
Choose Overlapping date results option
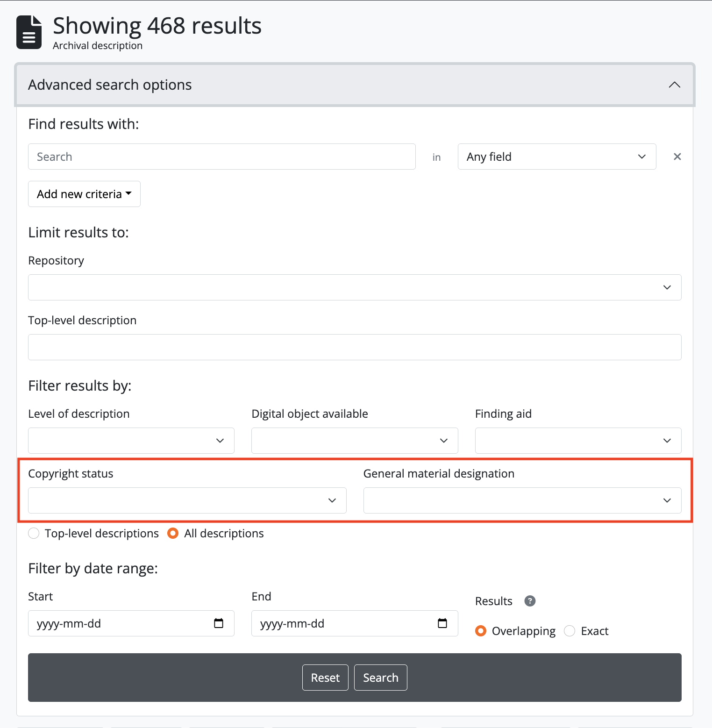(480, 631)
